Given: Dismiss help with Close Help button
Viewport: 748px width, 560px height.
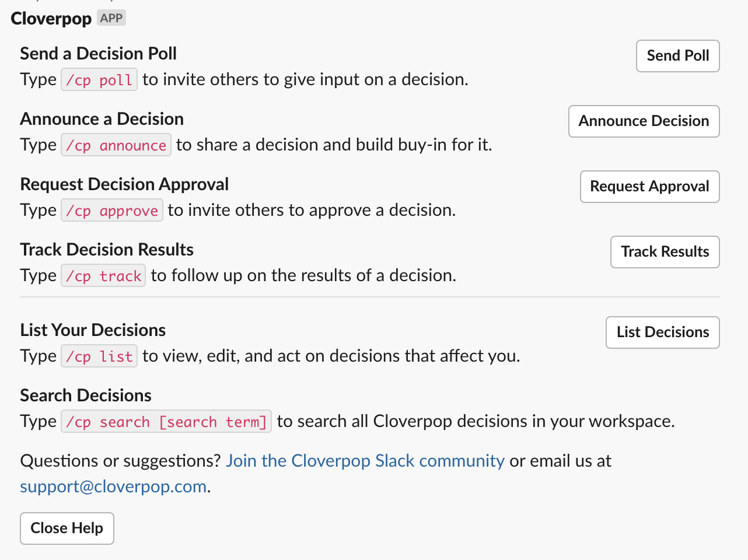Looking at the screenshot, I should click(x=67, y=528).
